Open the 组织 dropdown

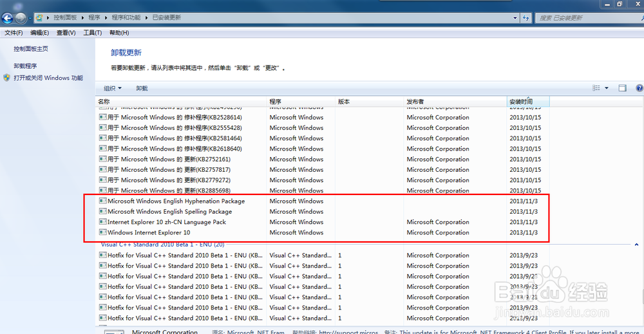[x=113, y=88]
